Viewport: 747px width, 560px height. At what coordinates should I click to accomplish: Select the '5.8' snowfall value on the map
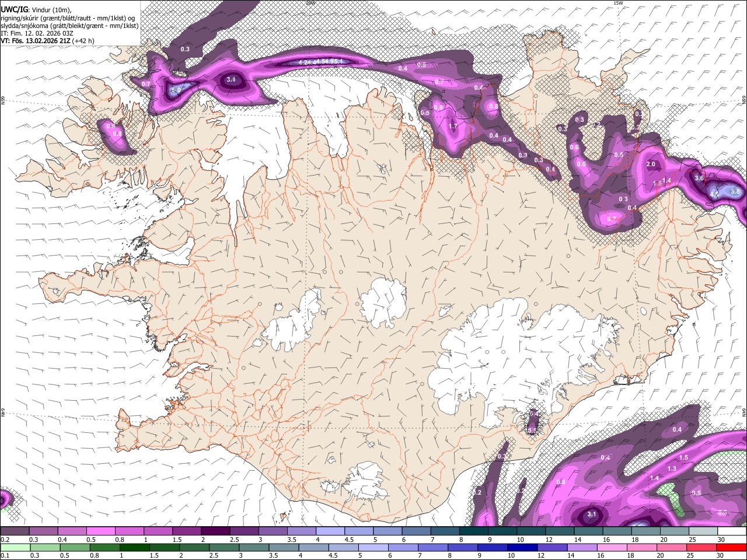[735, 191]
